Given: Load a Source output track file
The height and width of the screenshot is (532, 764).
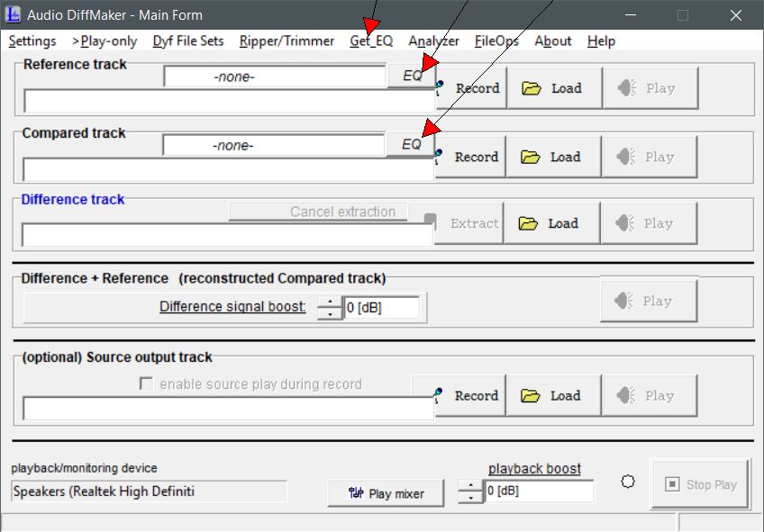Looking at the screenshot, I should tap(553, 395).
